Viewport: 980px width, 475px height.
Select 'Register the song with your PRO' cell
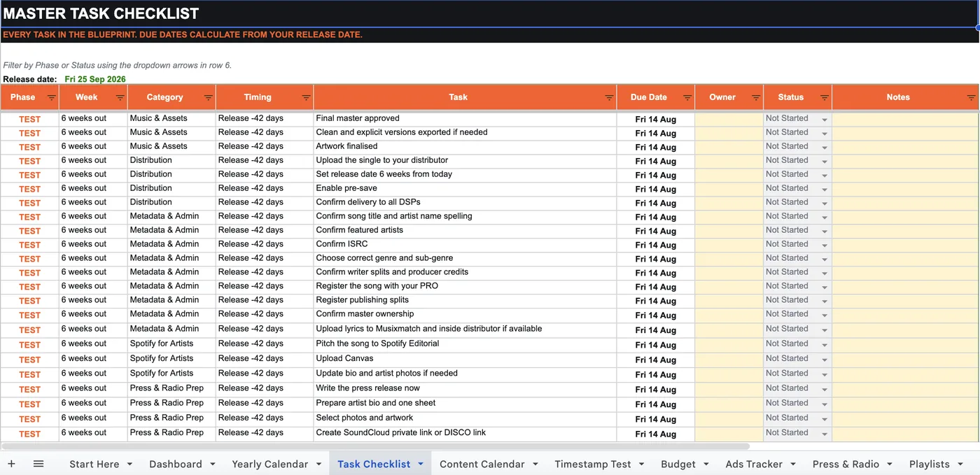[x=465, y=287]
